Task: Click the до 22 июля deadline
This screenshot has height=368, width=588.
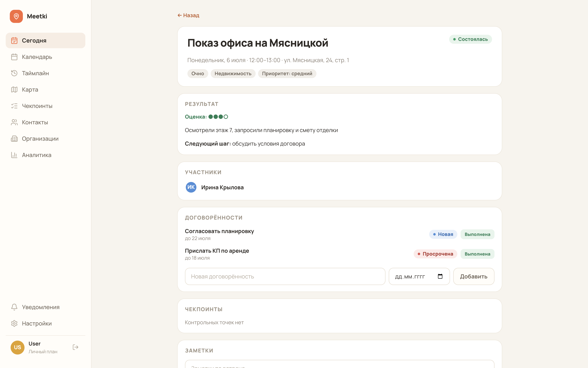Action: click(198, 238)
